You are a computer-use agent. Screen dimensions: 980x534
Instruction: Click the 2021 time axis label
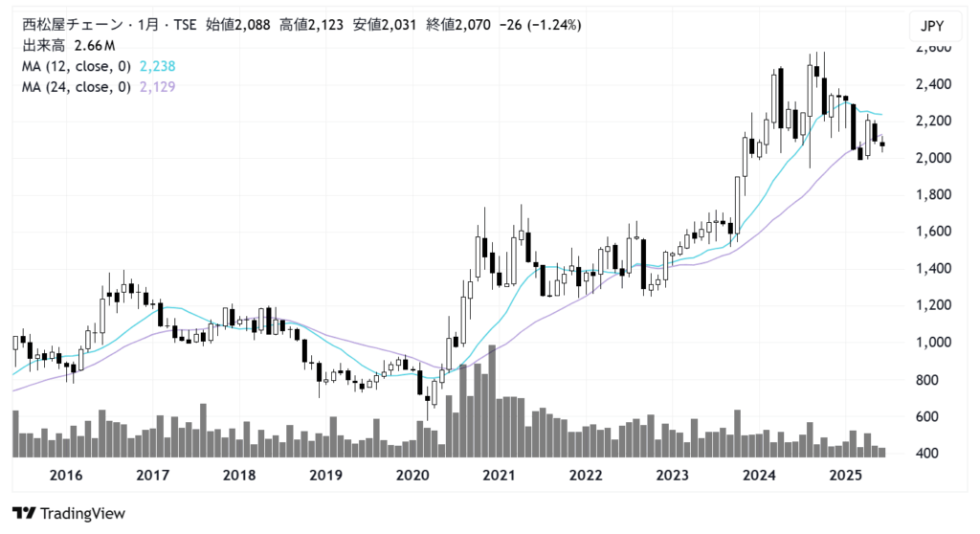[x=499, y=476]
